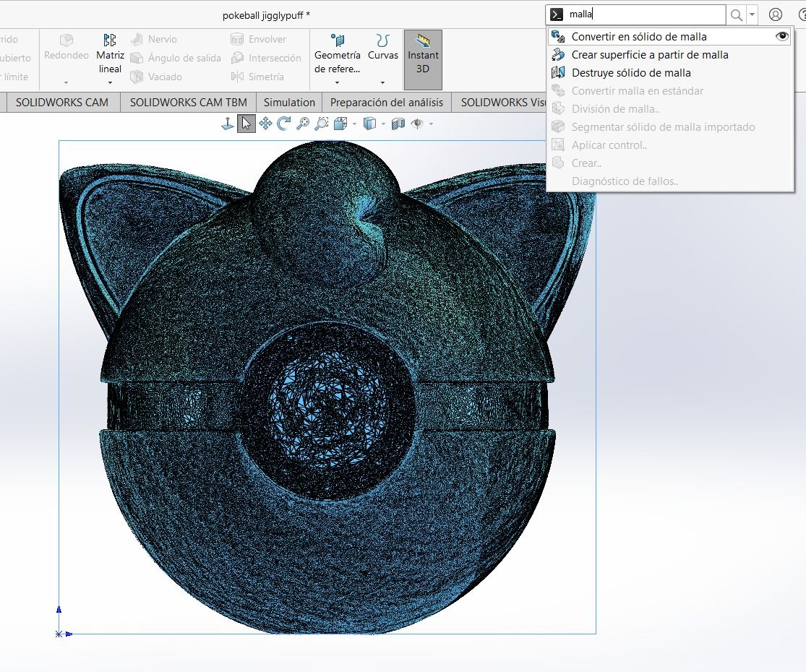Image resolution: width=806 pixels, height=672 pixels.
Task: Click the origin marker in the viewport
Action: tap(59, 634)
